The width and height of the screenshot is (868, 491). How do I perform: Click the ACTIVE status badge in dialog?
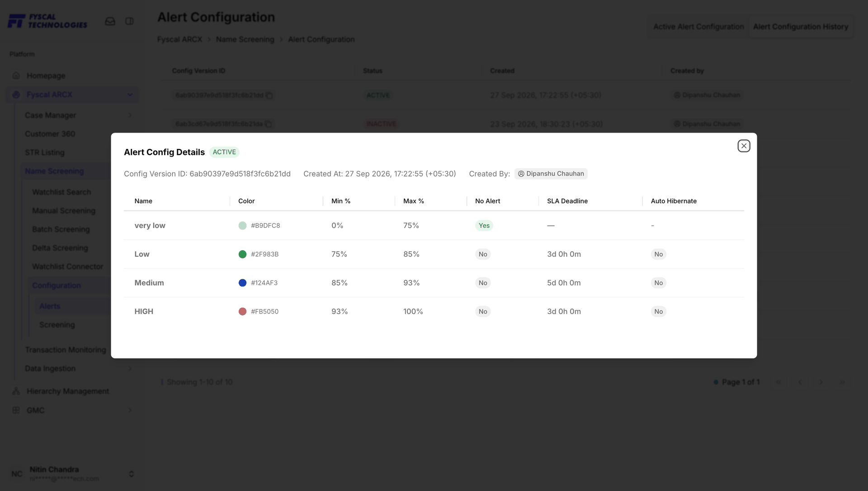pos(224,152)
